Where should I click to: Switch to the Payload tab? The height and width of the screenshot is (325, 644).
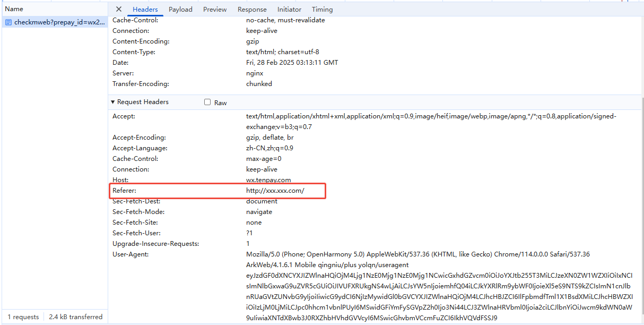(180, 9)
